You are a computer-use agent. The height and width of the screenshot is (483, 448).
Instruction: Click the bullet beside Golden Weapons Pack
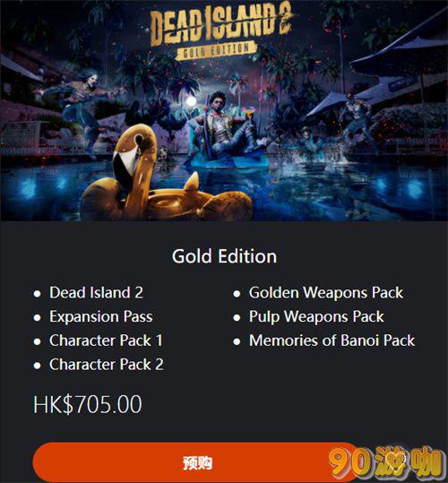[237, 294]
